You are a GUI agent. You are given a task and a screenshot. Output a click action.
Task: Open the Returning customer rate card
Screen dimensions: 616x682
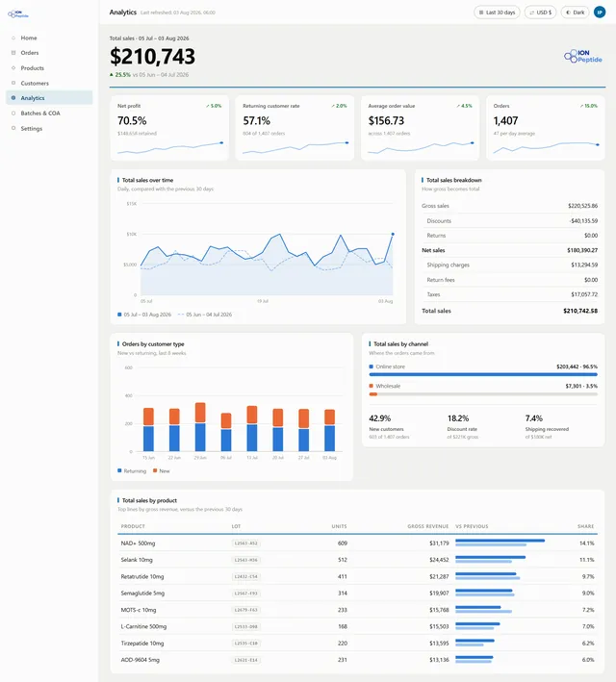[295, 128]
